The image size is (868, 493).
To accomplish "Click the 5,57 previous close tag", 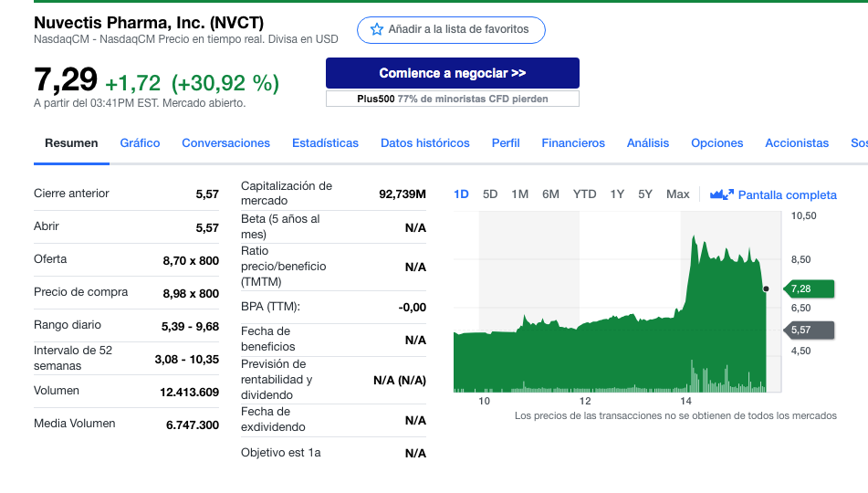I will (809, 330).
